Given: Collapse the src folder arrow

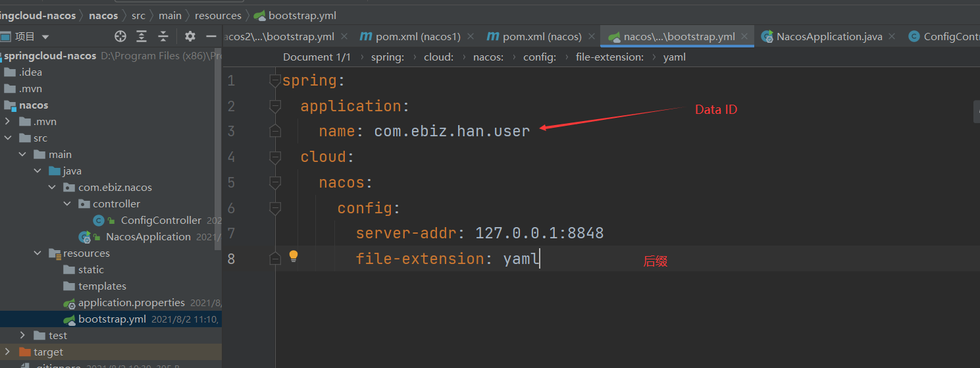Looking at the screenshot, I should tap(7, 138).
